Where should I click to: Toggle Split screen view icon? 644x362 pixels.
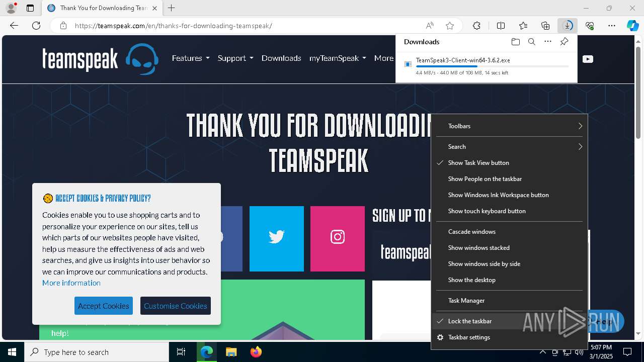(x=501, y=26)
